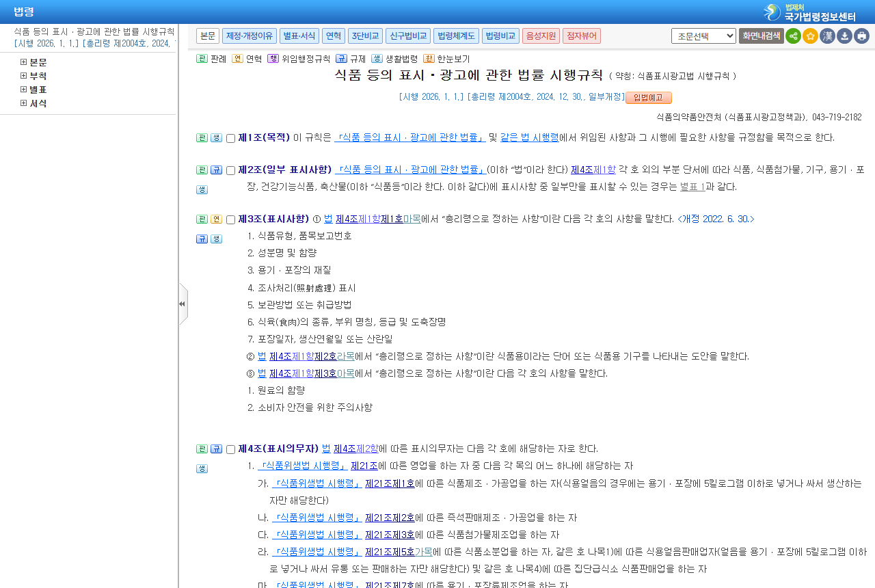The width and height of the screenshot is (875, 588).
Task: Download the law using the download icon
Action: click(844, 36)
